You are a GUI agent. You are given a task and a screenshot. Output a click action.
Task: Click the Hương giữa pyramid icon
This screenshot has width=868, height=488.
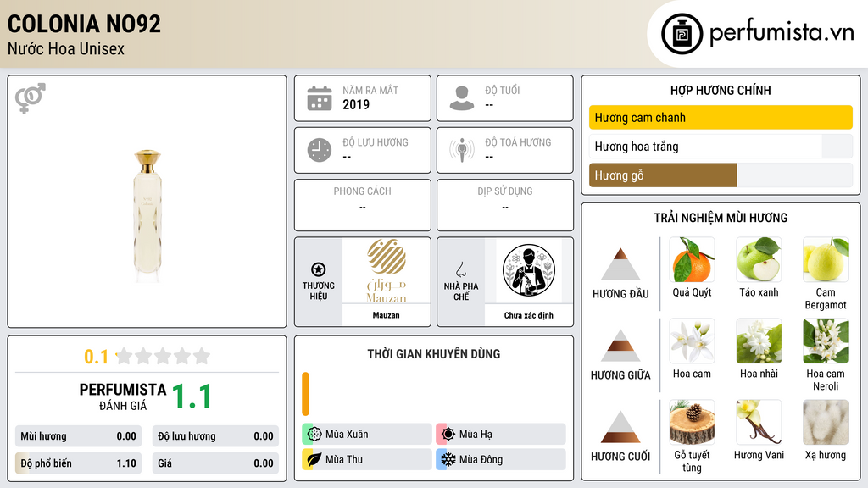tap(620, 346)
